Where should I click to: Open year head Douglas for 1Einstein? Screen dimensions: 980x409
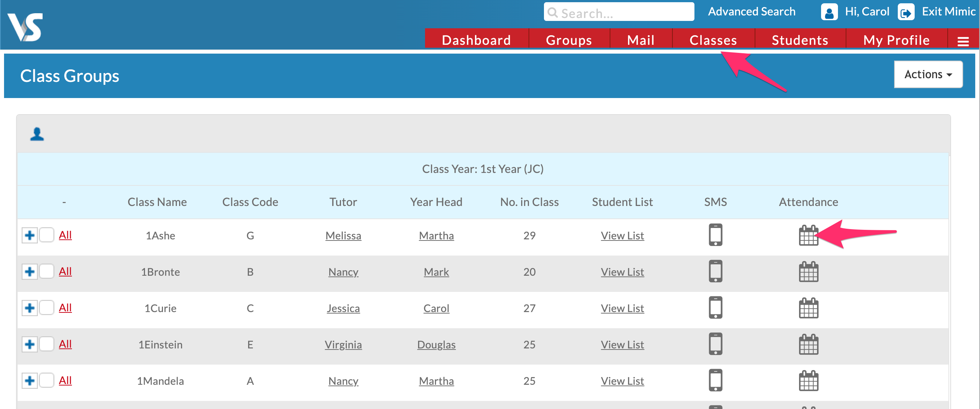pyautogui.click(x=436, y=345)
